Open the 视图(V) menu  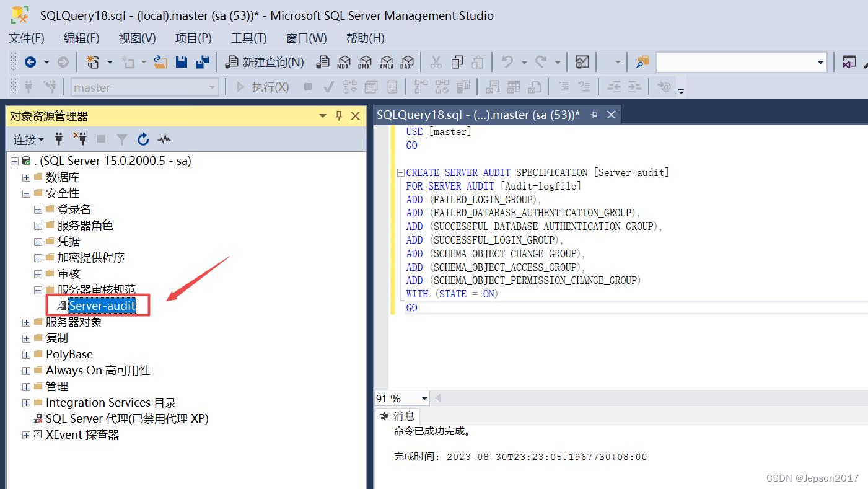coord(137,38)
